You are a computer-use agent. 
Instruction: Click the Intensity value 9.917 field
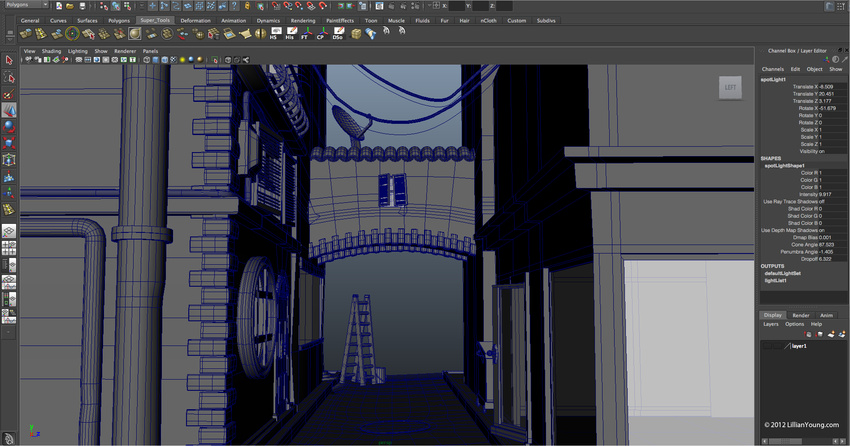click(x=833, y=195)
